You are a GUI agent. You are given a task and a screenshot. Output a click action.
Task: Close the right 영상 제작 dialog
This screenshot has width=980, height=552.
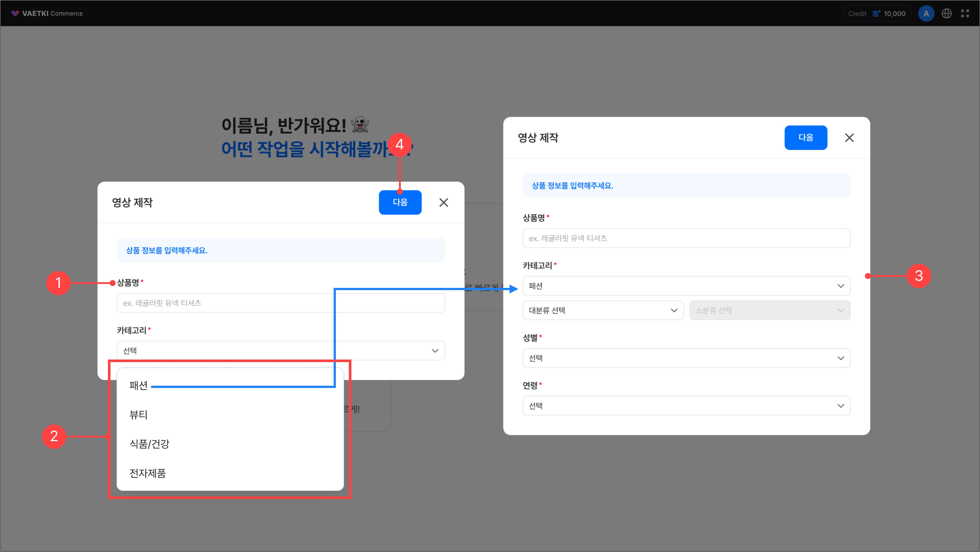pos(850,138)
